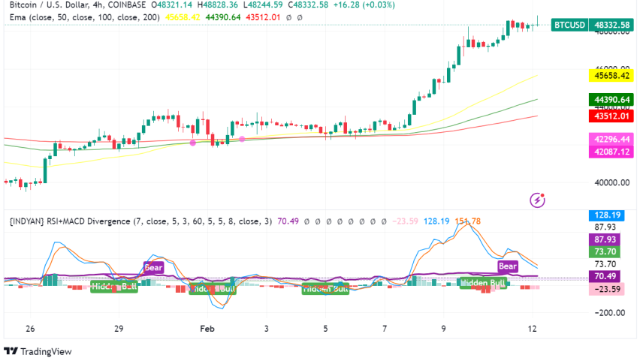Select the 48332.58 current price label
Viewport: 640px width, 364px height.
(611, 25)
